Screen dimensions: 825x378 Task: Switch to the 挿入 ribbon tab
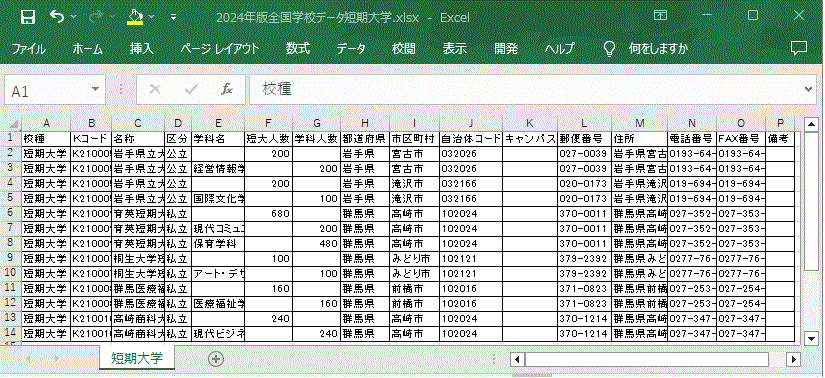pyautogui.click(x=142, y=49)
